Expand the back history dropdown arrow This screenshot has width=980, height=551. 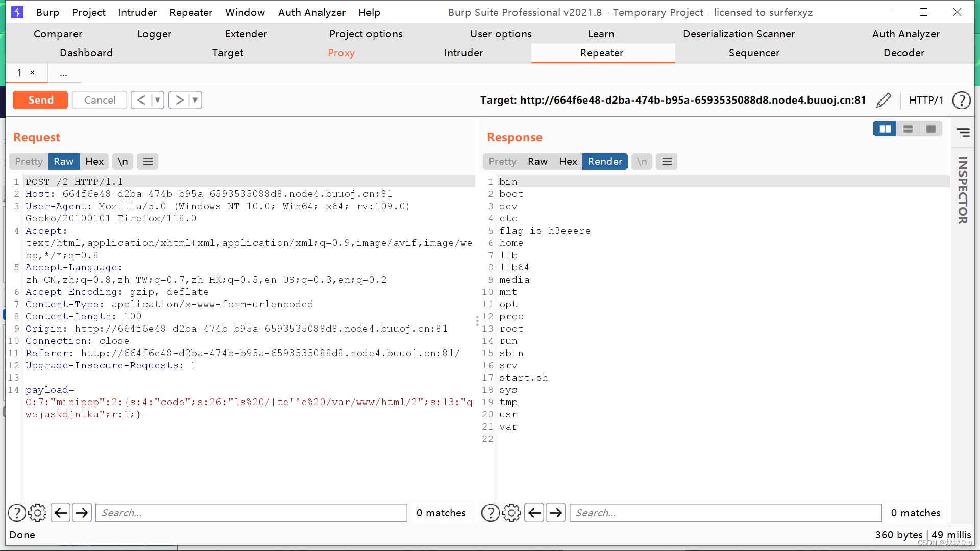point(158,100)
